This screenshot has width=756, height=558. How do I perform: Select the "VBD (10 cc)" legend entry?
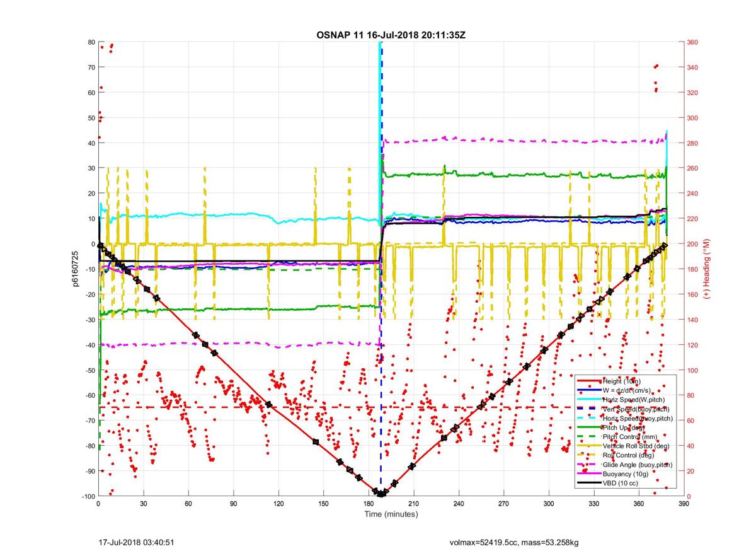pos(621,482)
